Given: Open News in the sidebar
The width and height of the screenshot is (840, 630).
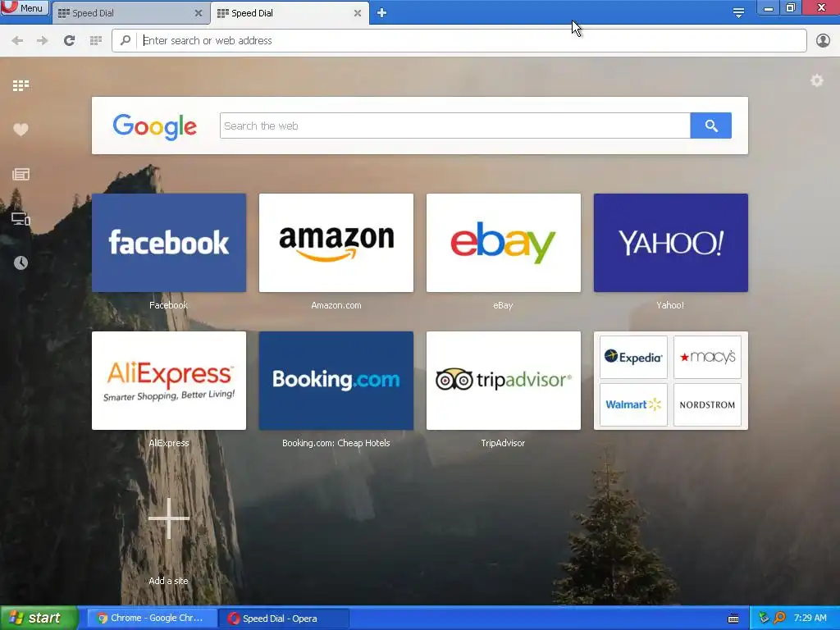Looking at the screenshot, I should (21, 174).
